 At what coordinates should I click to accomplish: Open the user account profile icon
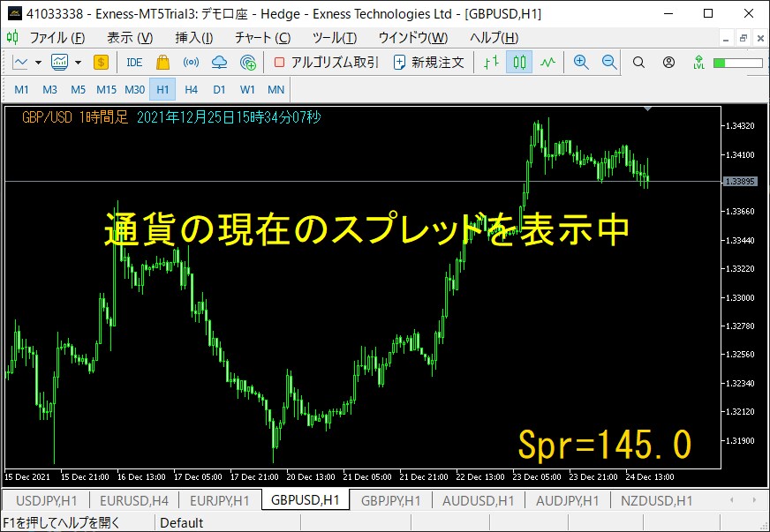click(668, 63)
